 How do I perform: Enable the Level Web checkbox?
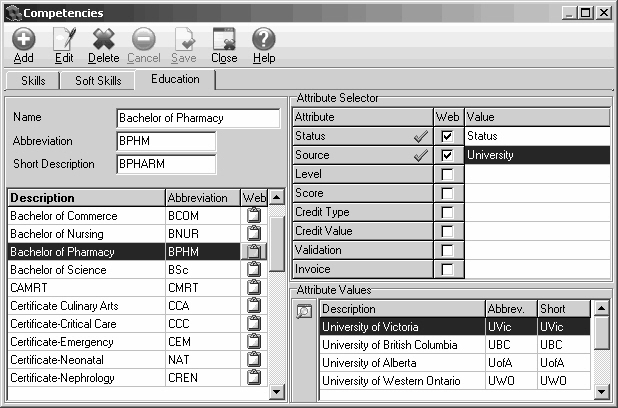tap(447, 174)
